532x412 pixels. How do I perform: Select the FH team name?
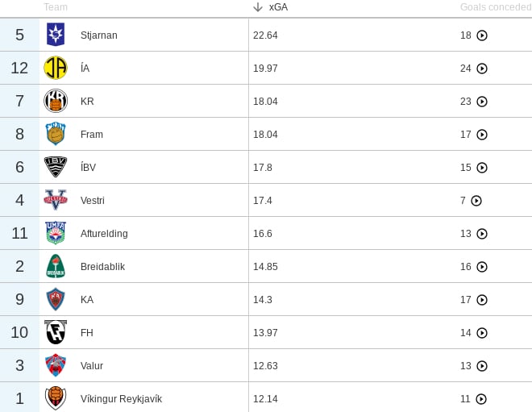tap(87, 332)
